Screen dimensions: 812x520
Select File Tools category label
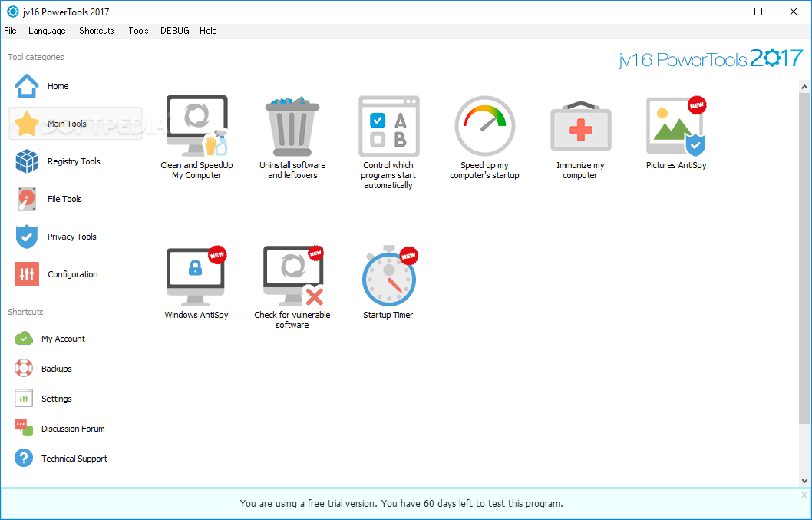[64, 199]
